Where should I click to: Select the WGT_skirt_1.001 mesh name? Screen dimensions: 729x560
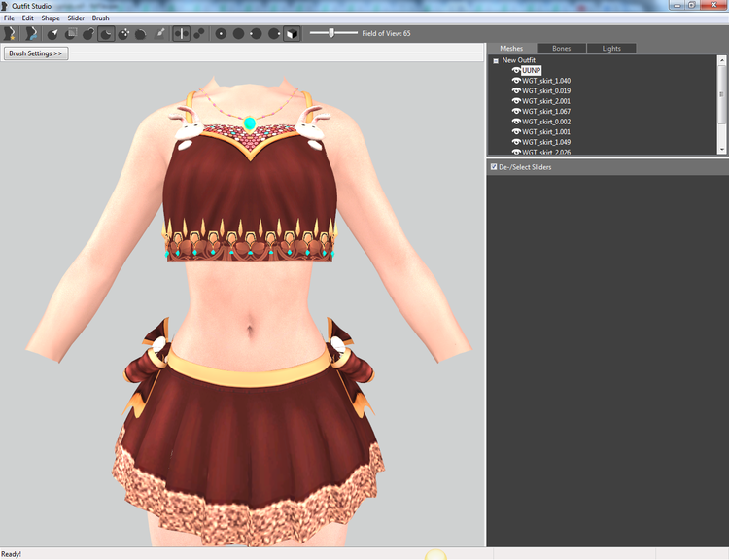(546, 131)
